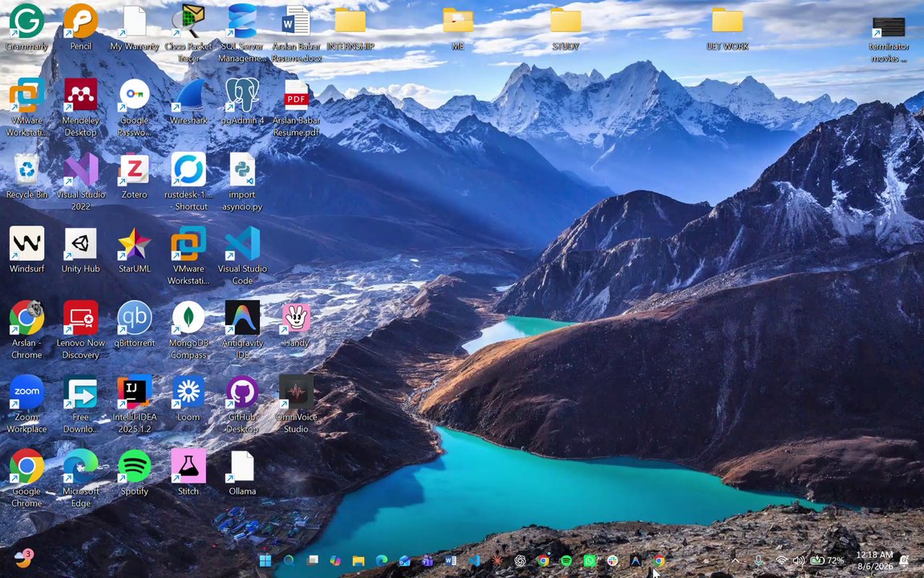Open Antigravity IDE desktop shortcut

point(242,318)
